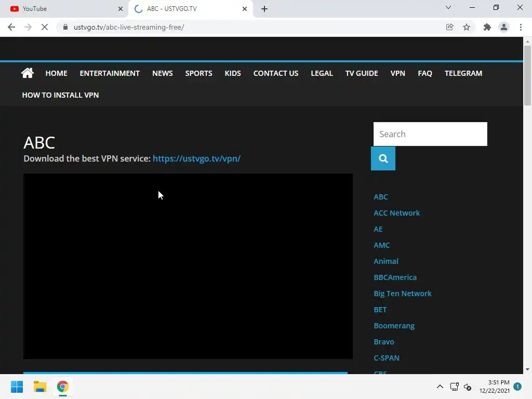Click the muted volume tray icon

point(468,387)
